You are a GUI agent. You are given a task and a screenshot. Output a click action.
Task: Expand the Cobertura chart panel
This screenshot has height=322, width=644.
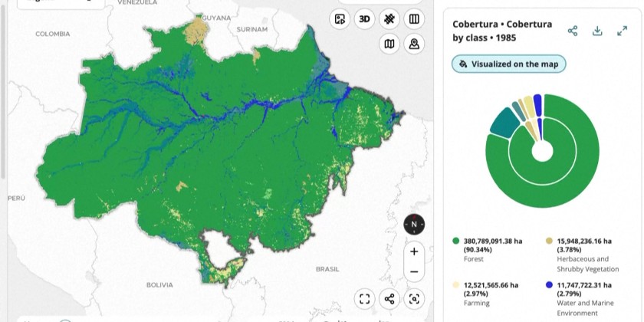coord(622,31)
